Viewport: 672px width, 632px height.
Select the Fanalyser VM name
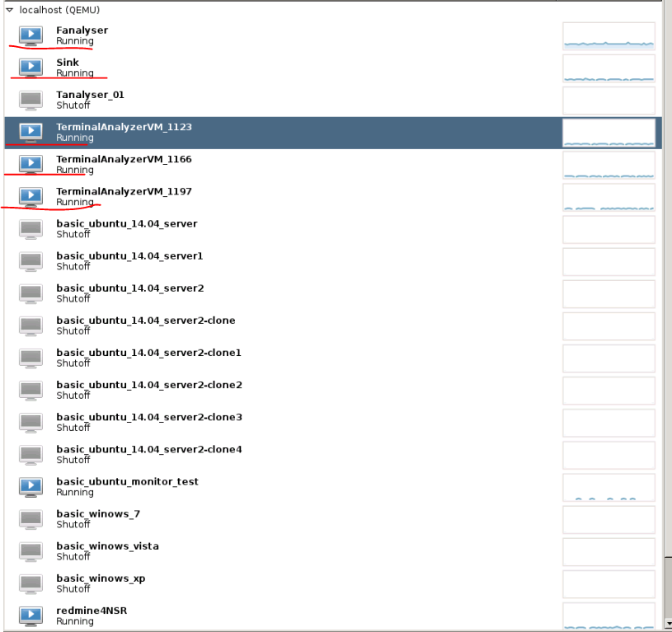click(82, 30)
